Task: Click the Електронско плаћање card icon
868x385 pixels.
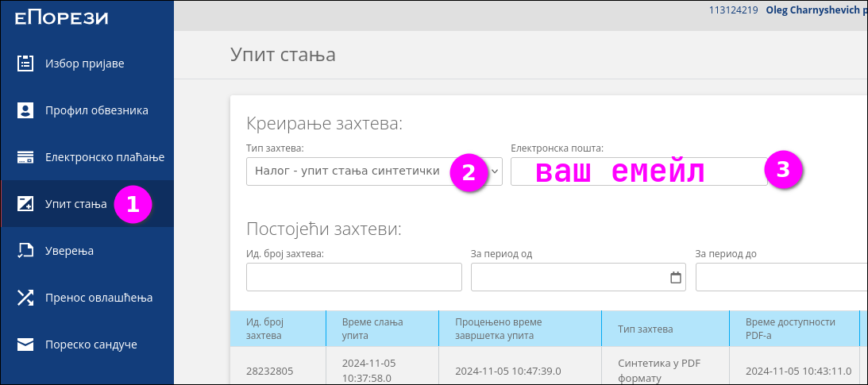Action: click(x=25, y=157)
